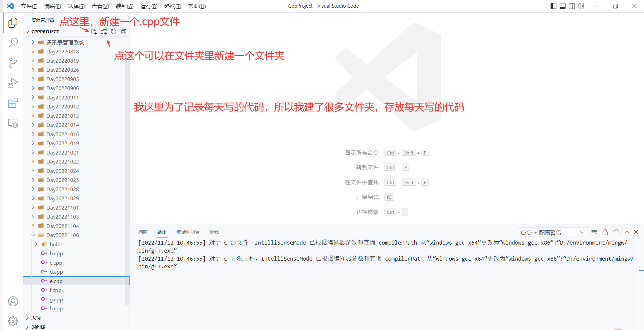Screen dimensions: 644x330
Task: Toggle primary side bar layout button
Action: (x=553, y=6)
